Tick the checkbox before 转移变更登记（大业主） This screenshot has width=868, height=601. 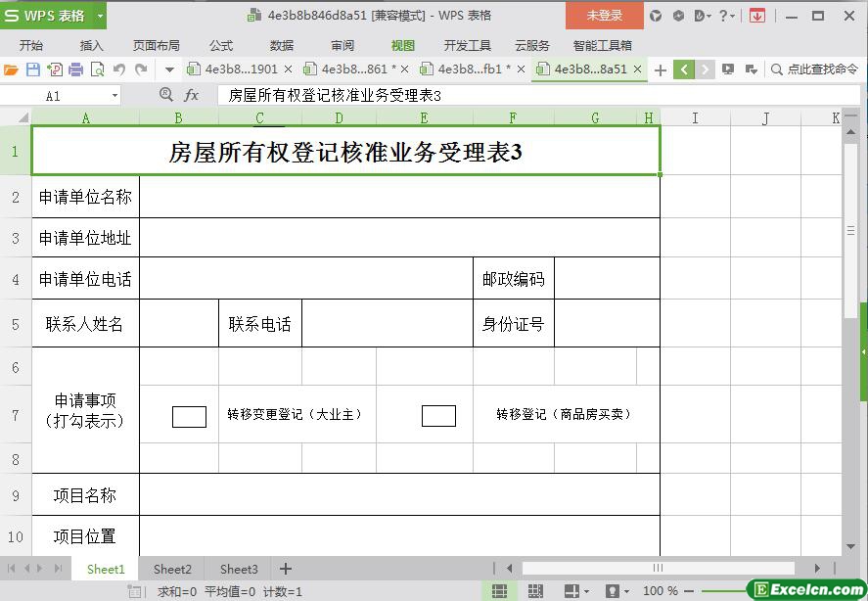[189, 417]
